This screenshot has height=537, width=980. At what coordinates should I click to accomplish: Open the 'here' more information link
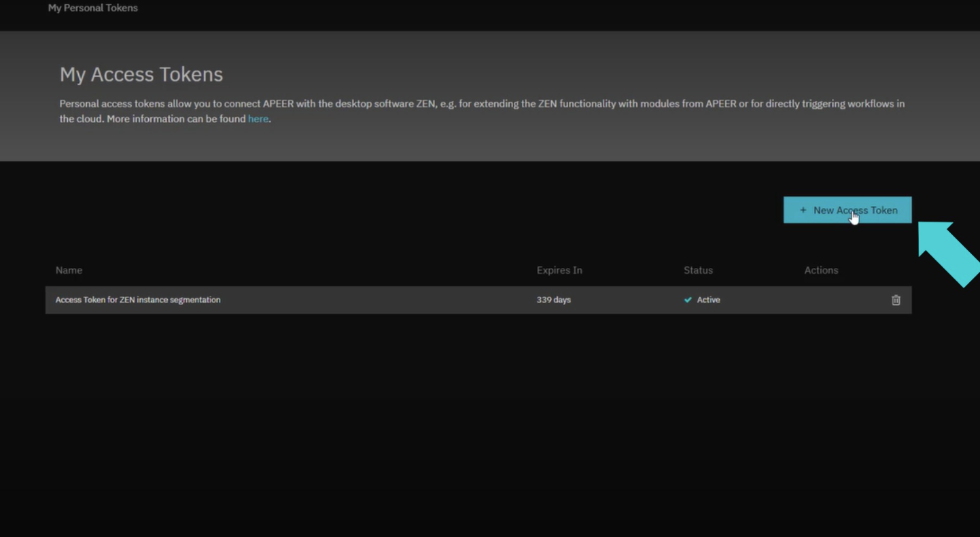tap(258, 119)
